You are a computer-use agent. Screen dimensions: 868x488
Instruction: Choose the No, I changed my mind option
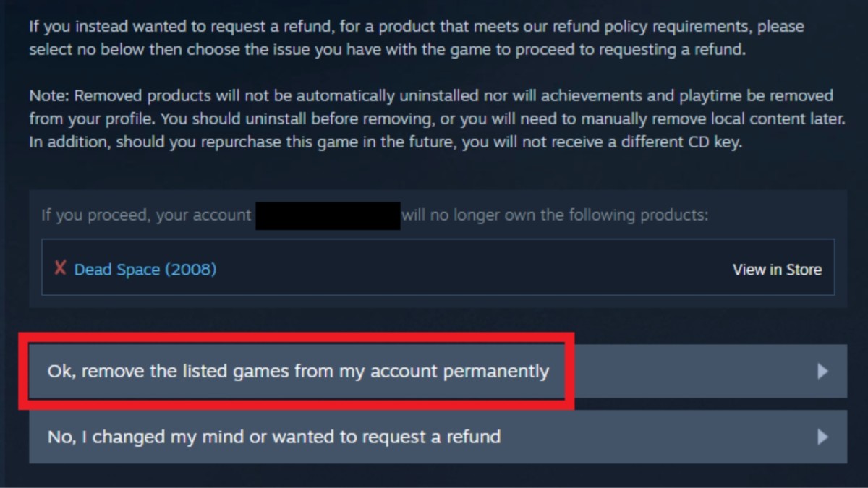pyautogui.click(x=289, y=437)
